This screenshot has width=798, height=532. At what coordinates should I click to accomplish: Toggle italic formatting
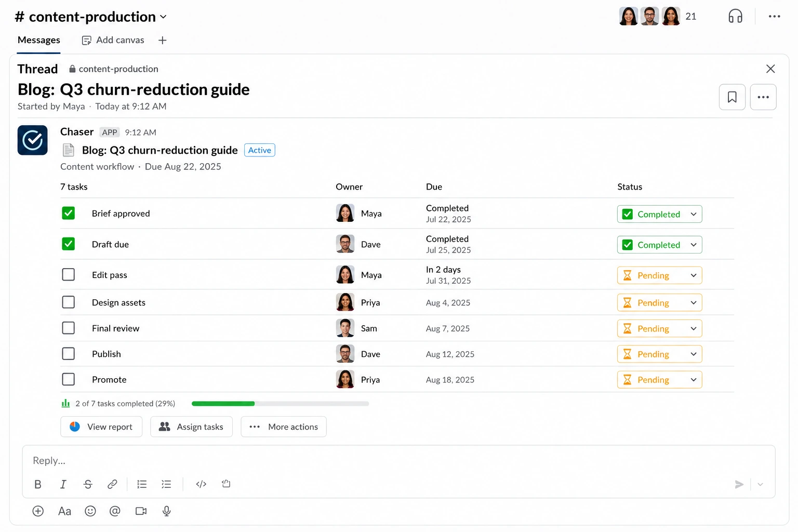point(63,484)
